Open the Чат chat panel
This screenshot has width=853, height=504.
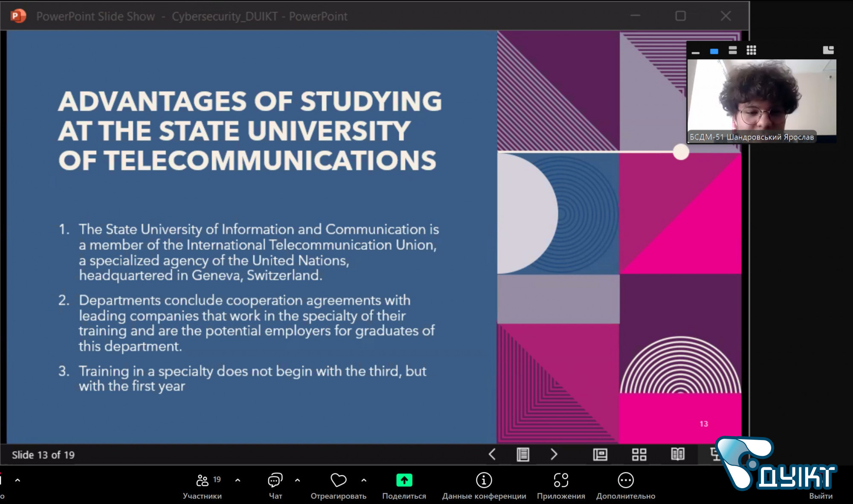(275, 486)
